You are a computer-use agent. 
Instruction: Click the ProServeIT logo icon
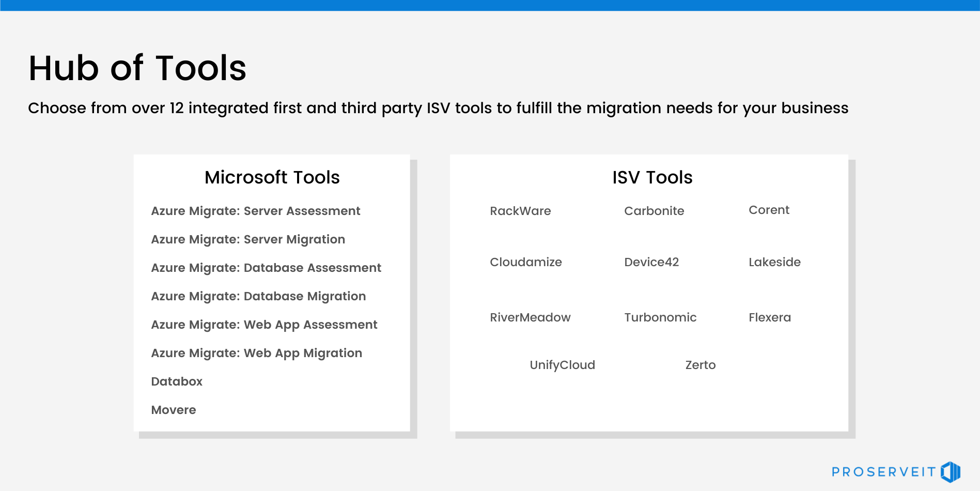point(951,472)
